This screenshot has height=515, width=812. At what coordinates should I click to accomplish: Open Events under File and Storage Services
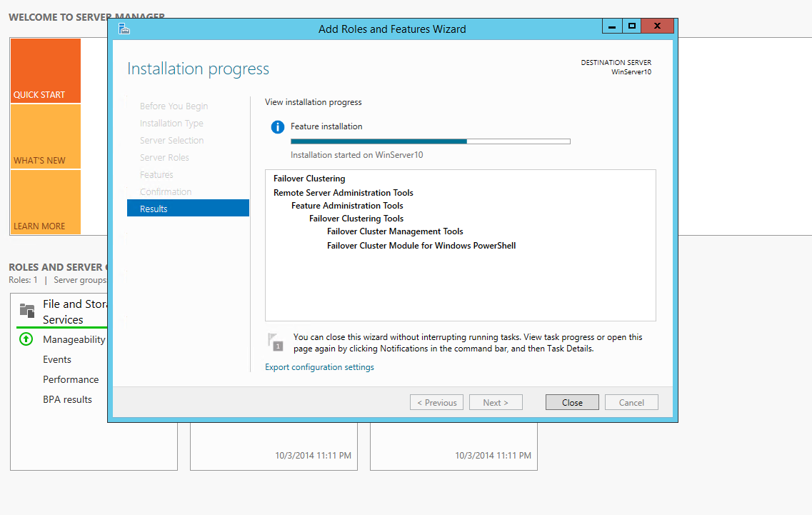click(57, 359)
